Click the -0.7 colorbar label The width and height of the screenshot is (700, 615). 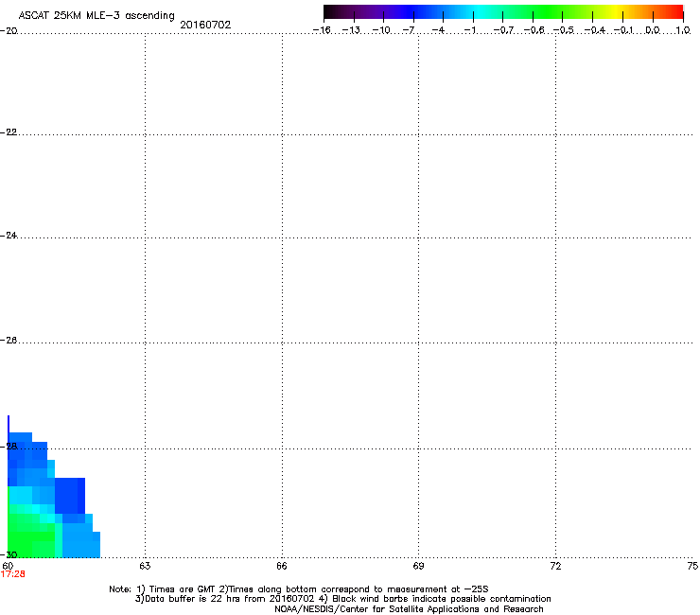(x=503, y=30)
